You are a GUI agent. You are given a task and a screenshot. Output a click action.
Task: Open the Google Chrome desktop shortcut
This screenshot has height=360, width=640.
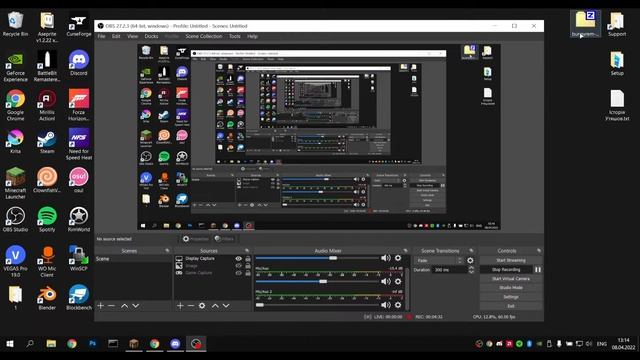click(15, 105)
